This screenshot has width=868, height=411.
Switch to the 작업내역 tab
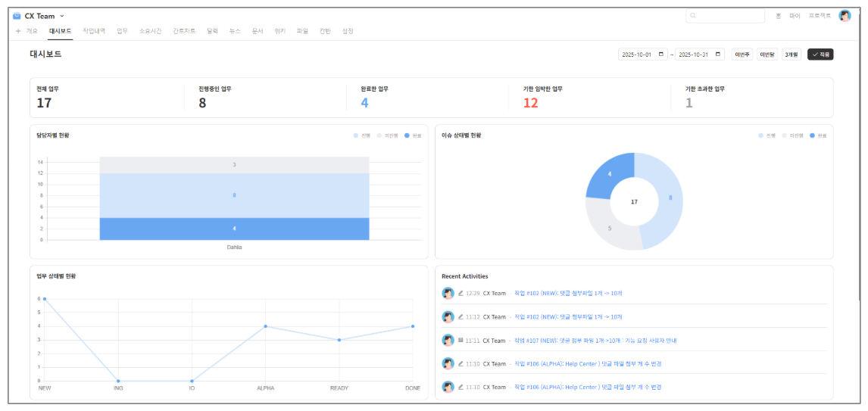[x=94, y=32]
